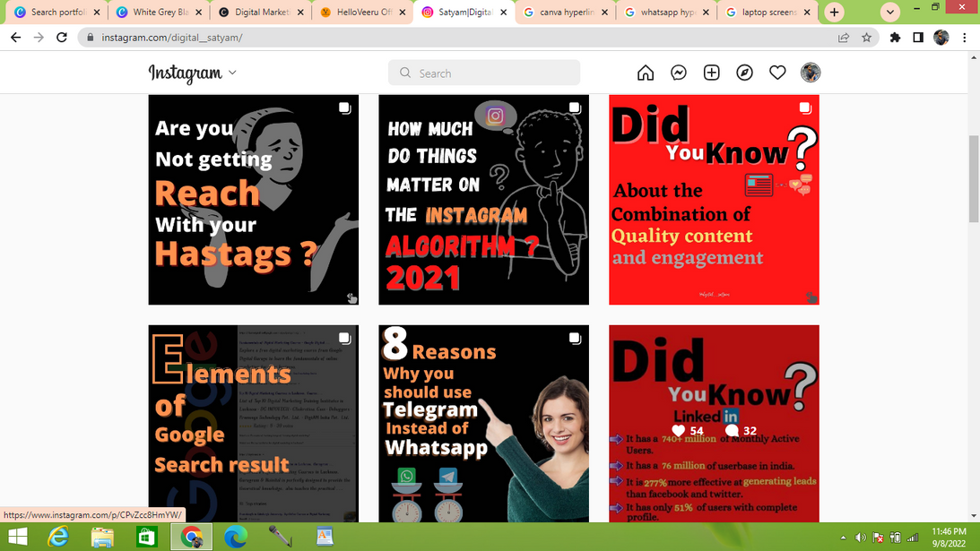
Task: Open the Telegram vs Whatsapp post
Action: point(483,423)
